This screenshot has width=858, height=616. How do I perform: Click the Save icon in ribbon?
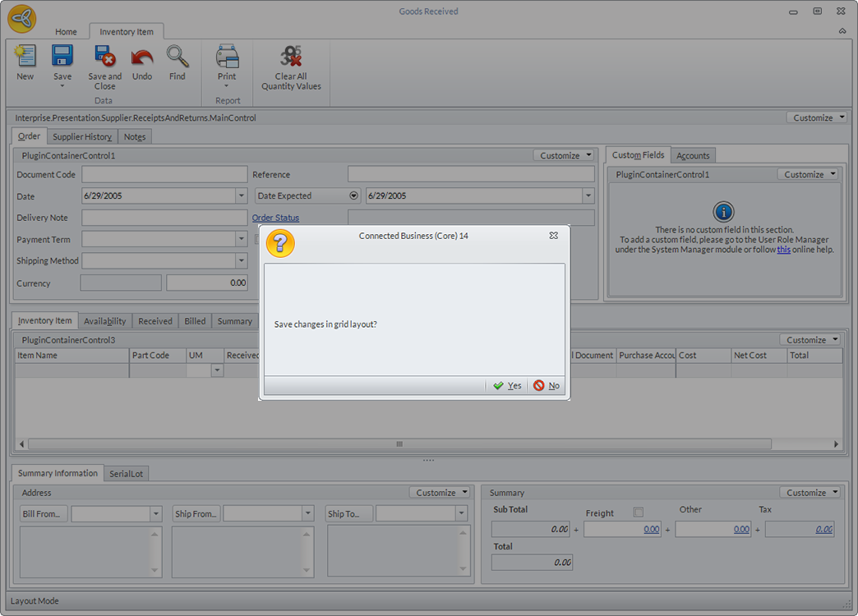click(62, 57)
